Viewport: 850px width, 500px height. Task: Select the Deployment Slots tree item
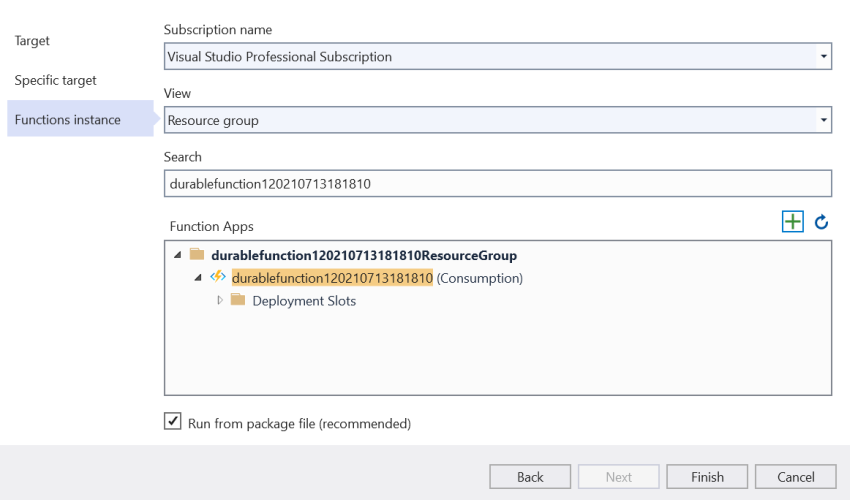click(x=304, y=300)
